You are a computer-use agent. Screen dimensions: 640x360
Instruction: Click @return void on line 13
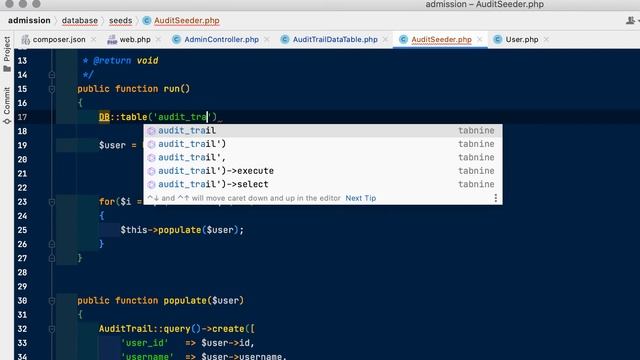click(x=125, y=61)
